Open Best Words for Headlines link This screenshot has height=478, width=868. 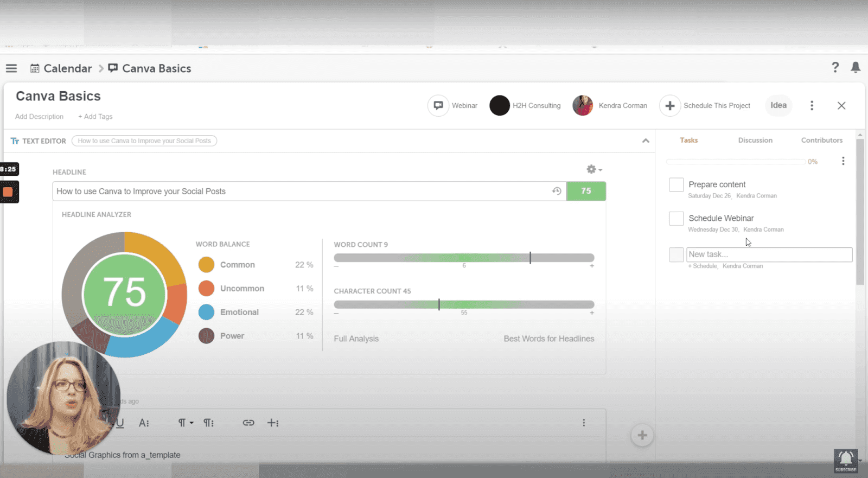(x=549, y=339)
